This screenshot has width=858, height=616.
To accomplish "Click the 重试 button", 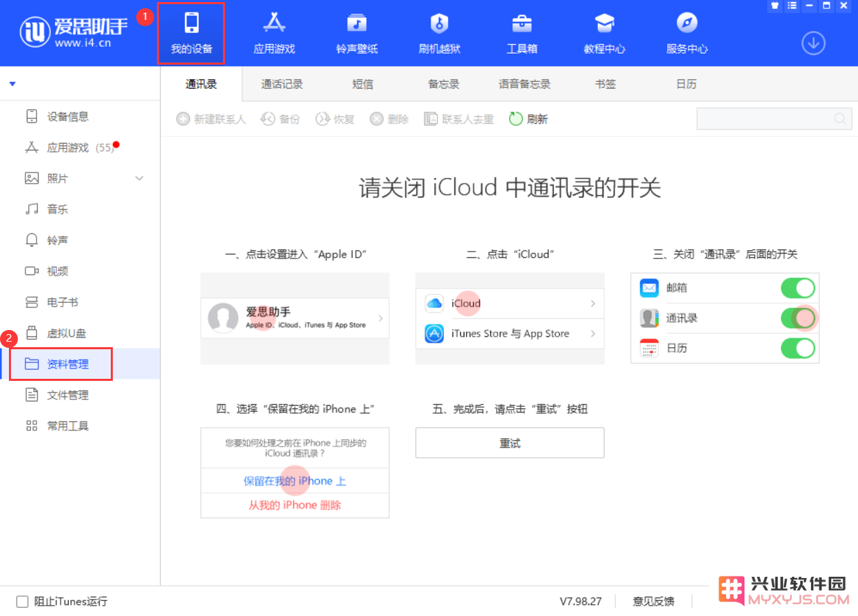I will [510, 443].
